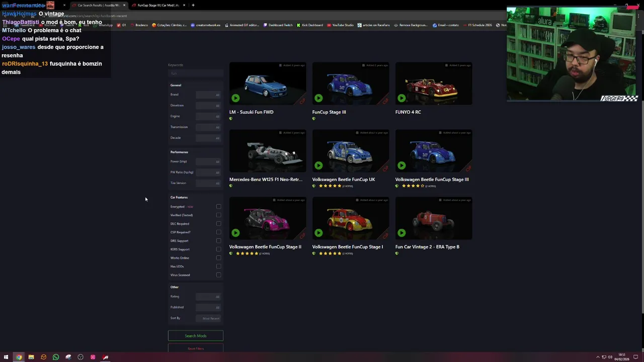Enable Has LODs filter
Image resolution: width=644 pixels, height=362 pixels.
(218, 266)
